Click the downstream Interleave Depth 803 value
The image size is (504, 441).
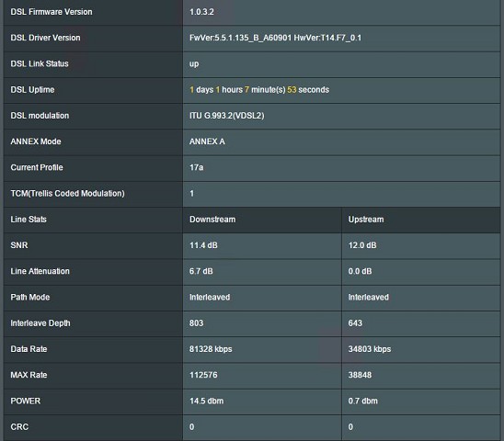196,323
